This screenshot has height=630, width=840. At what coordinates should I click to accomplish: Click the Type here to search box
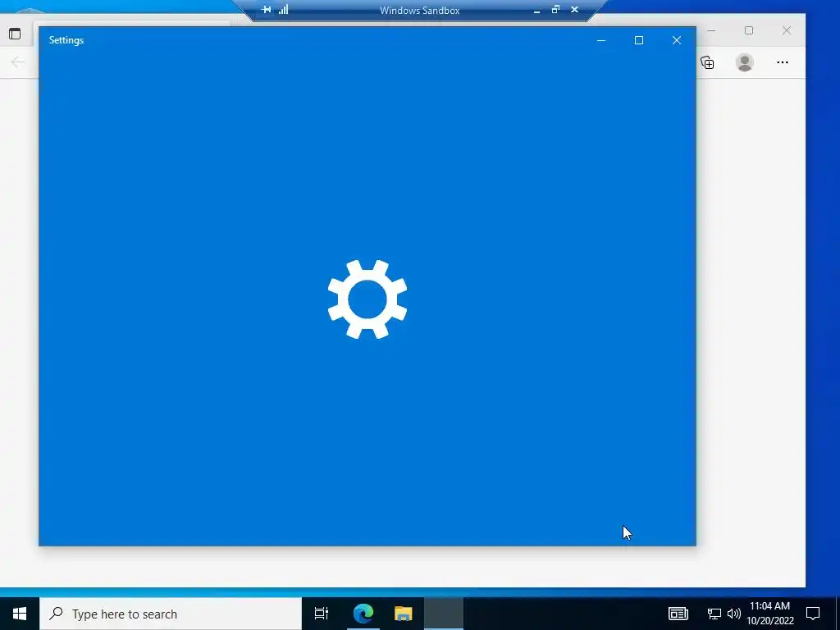pos(171,614)
